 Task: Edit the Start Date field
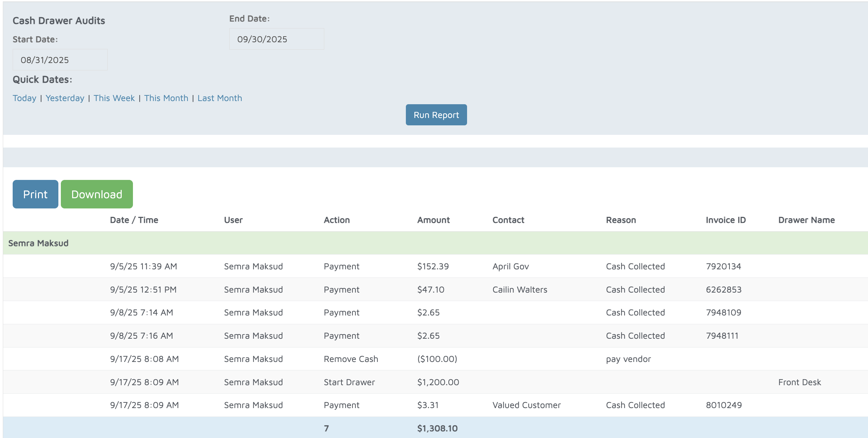click(x=60, y=60)
